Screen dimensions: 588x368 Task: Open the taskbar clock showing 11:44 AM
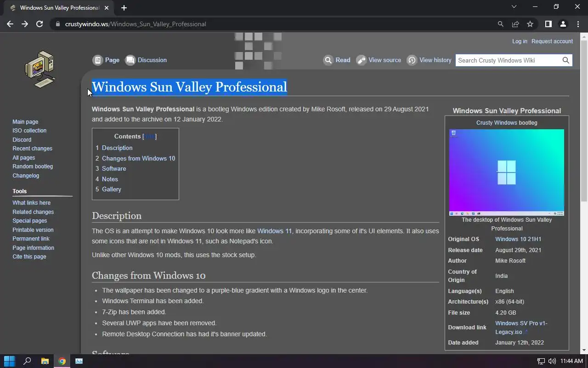(x=572, y=361)
